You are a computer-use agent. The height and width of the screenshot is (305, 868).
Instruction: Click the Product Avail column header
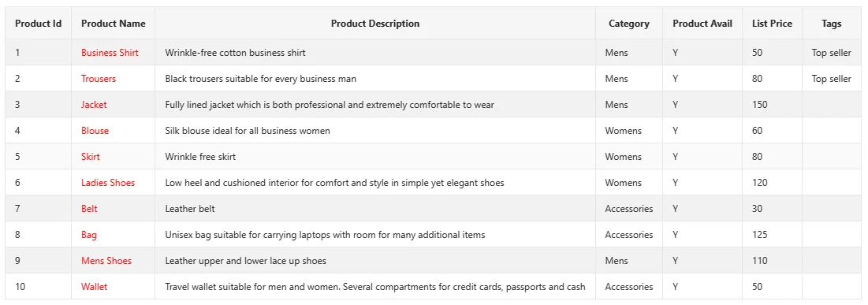tap(702, 23)
